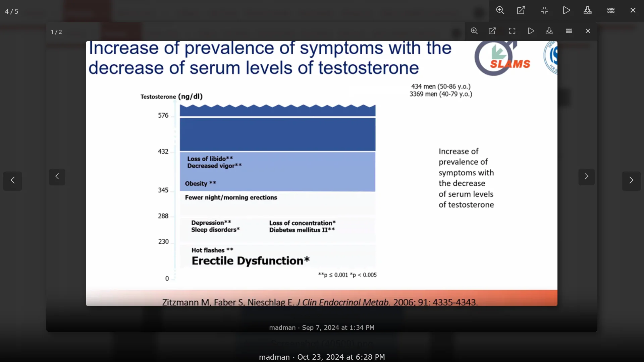This screenshot has height=362, width=644.
Task: Zoom in using the inner 1/2 lightbox magnifier
Action: (474, 31)
